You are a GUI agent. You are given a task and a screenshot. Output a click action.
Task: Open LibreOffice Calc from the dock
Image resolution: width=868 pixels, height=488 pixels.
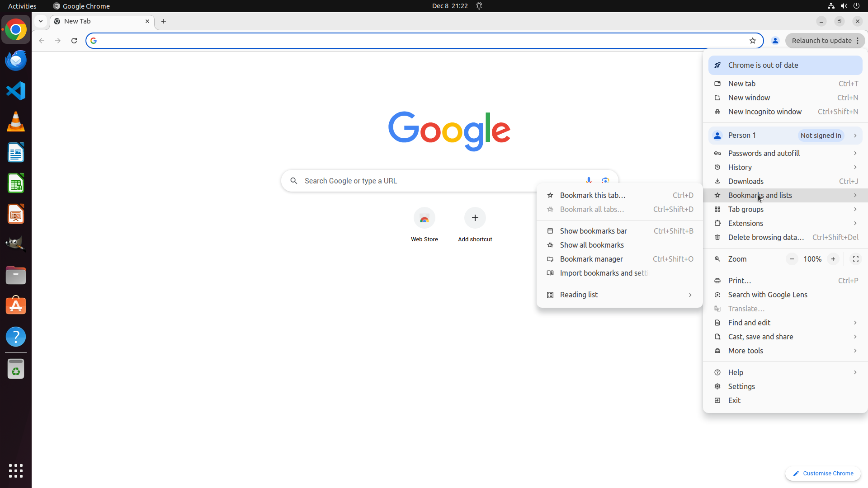pos(16,183)
